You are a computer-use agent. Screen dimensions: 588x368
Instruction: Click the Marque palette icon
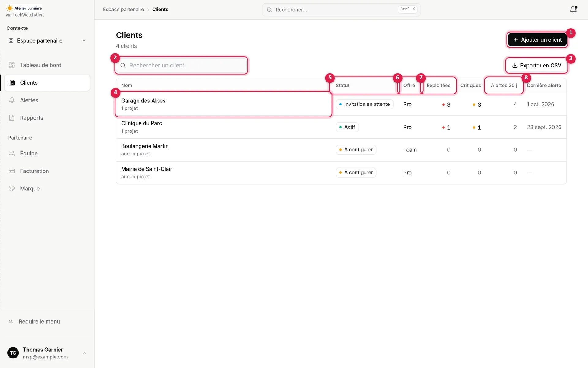click(12, 189)
